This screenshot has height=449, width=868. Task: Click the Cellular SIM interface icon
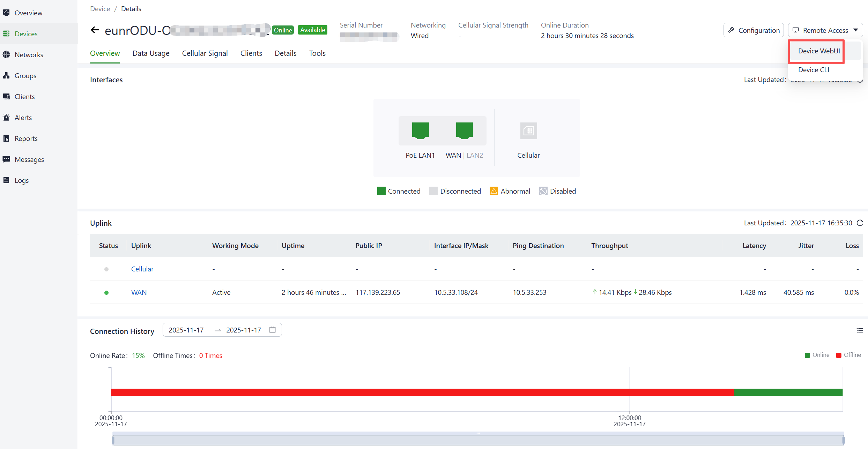point(528,131)
